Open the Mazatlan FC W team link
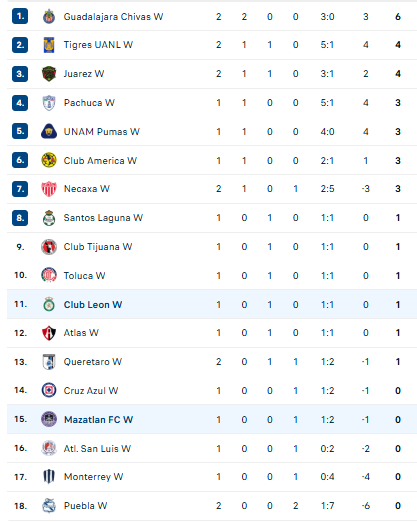 coord(98,419)
